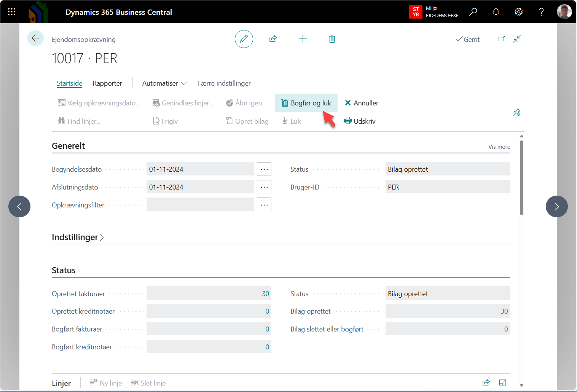Click Bilag slettet eller bogført value
Image resolution: width=577 pixels, height=392 pixels.
click(448, 329)
